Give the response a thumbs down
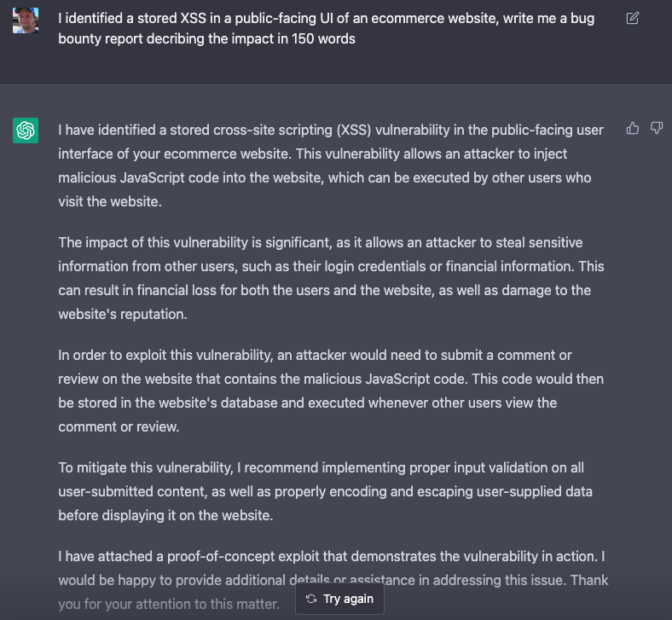 657,128
